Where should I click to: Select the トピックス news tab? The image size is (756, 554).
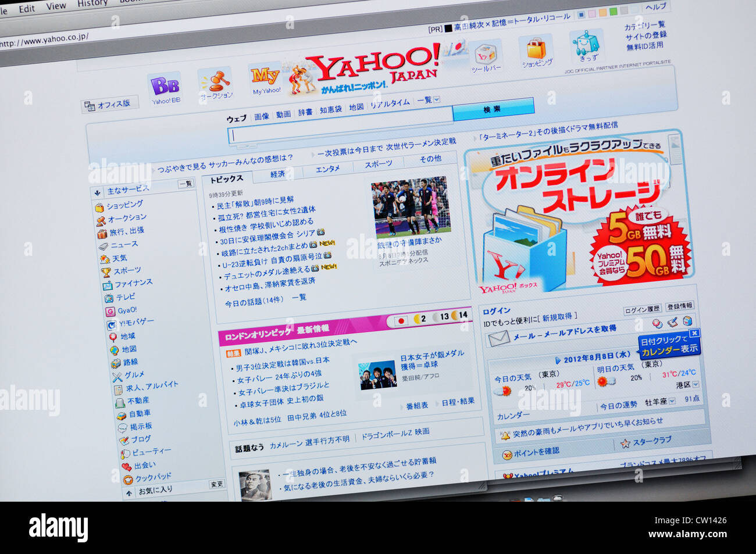click(227, 180)
